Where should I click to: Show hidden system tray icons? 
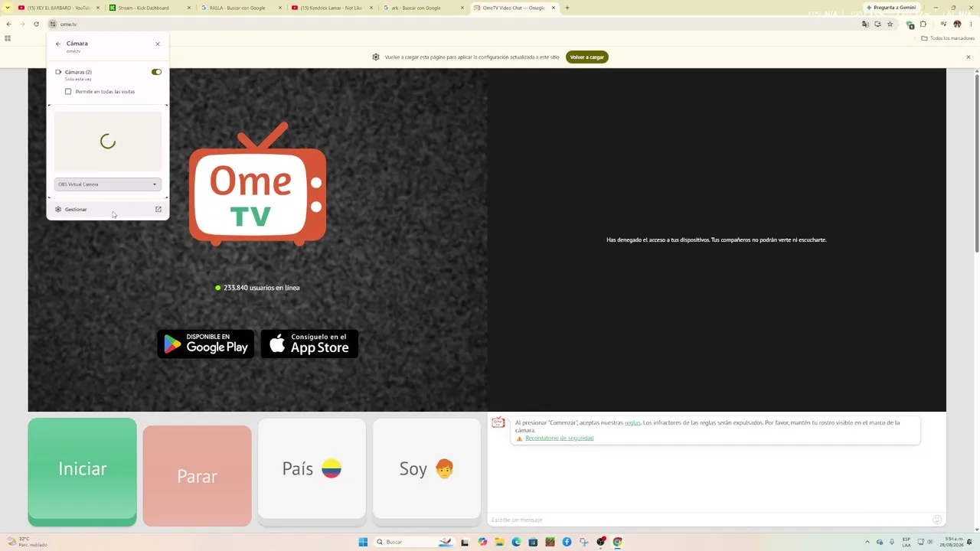[x=867, y=542]
